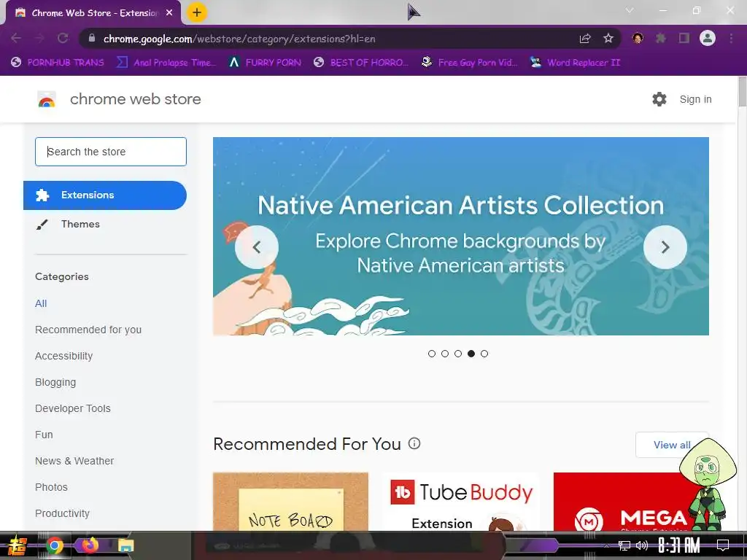The height and width of the screenshot is (560, 747).
Task: Open the Fun category
Action: click(44, 435)
